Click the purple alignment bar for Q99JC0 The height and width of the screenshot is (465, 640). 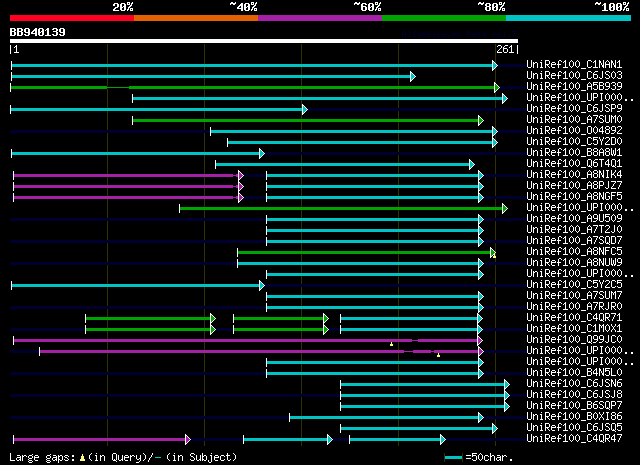coord(246,340)
